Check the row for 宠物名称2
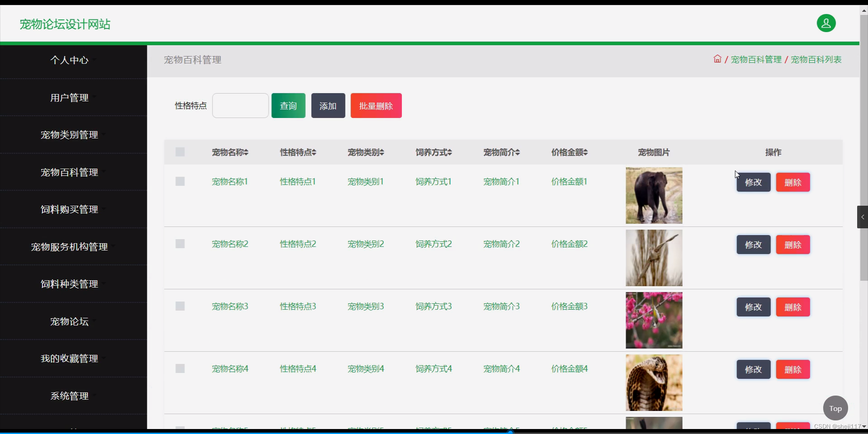This screenshot has height=434, width=868. point(180,244)
